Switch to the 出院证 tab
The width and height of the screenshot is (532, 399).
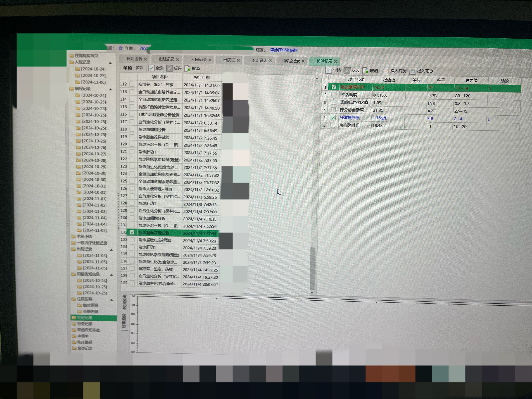click(229, 60)
